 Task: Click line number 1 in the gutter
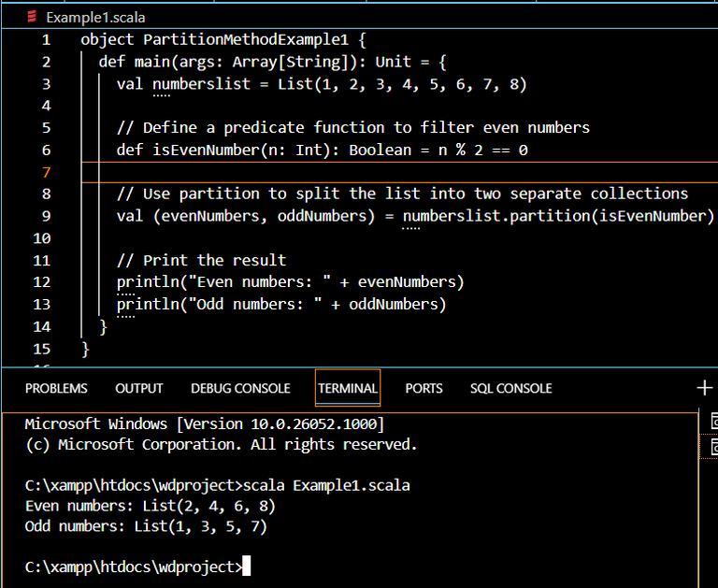[x=46, y=40]
